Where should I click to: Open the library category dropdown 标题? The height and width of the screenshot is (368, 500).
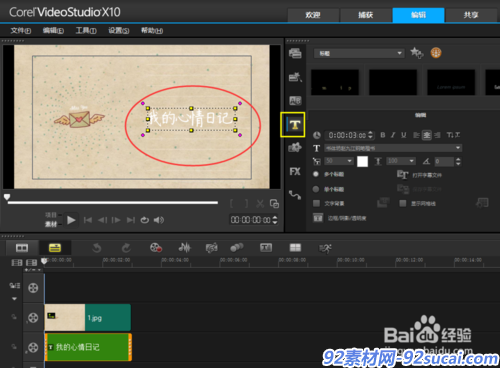[359, 53]
